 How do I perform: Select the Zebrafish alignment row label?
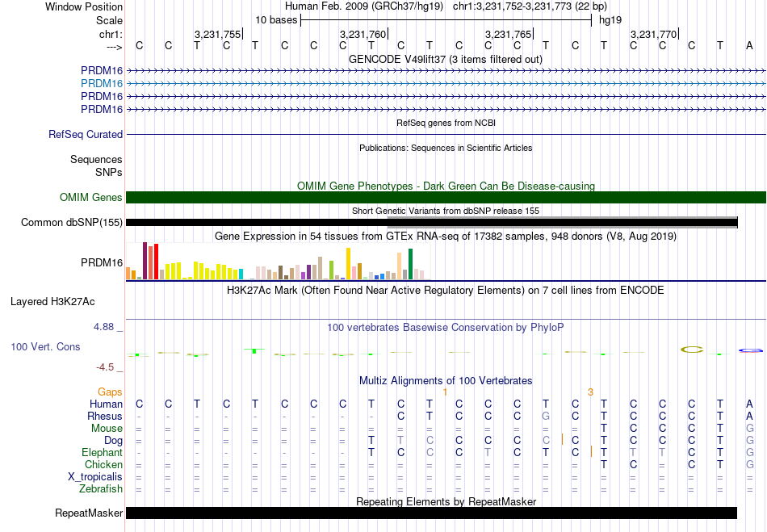click(101, 488)
